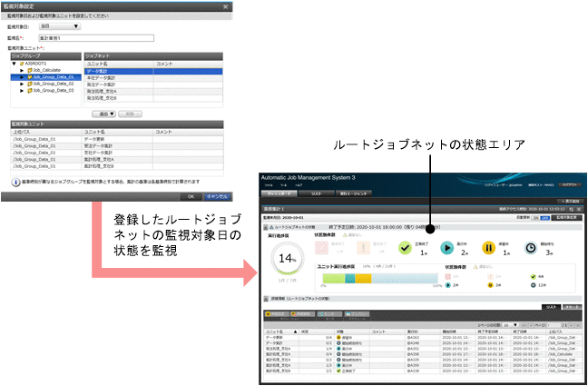588x386 pixels.
Task: Open the ファイル menu
Action: coord(269,185)
